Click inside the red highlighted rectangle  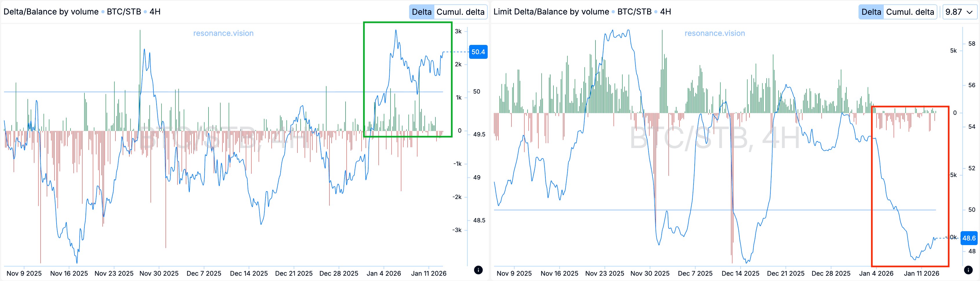tap(910, 186)
